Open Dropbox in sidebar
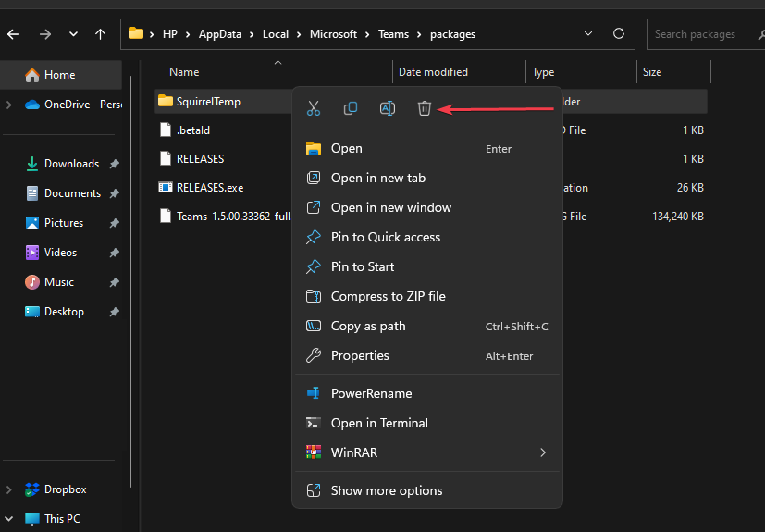 65,489
